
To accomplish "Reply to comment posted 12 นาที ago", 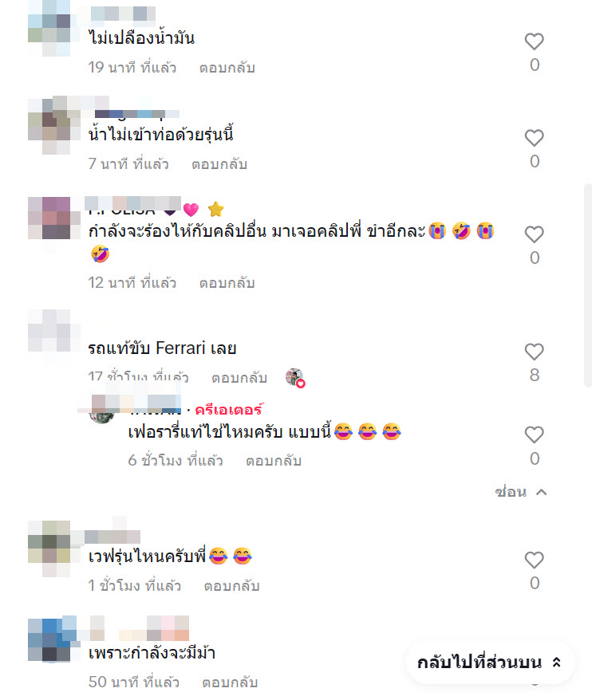I will point(227,283).
